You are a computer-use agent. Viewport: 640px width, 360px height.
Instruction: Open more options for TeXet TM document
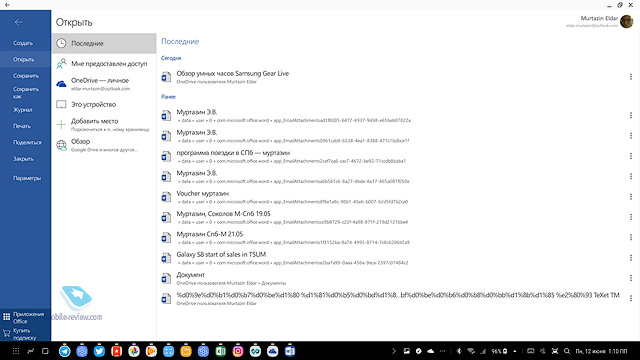[x=631, y=298]
